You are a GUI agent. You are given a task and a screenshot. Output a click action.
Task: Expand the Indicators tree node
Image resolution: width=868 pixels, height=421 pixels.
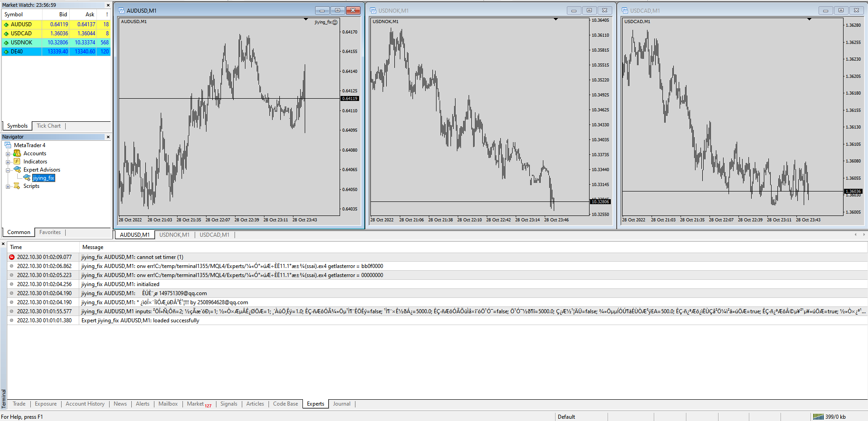pos(8,162)
